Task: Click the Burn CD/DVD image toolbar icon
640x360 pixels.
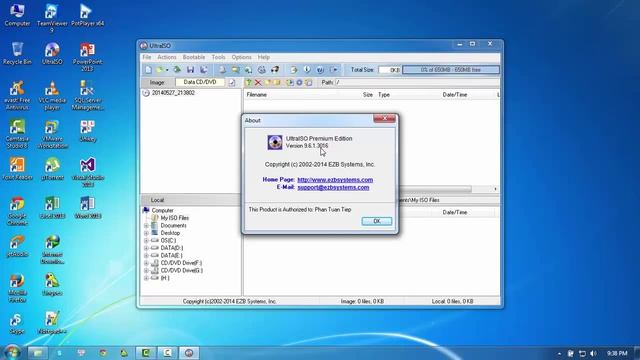Action: click(x=275, y=70)
